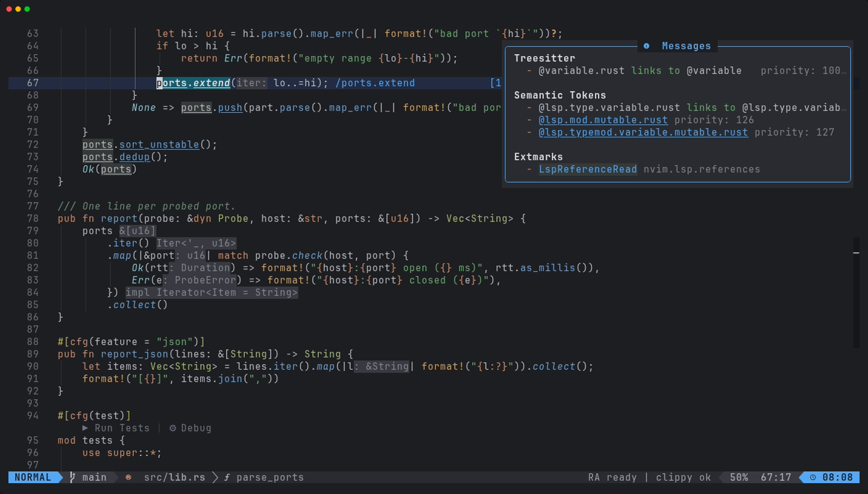The image size is (868, 494).
Task: Click the vertical scrollbar thumb at right edge
Action: pyautogui.click(x=856, y=293)
